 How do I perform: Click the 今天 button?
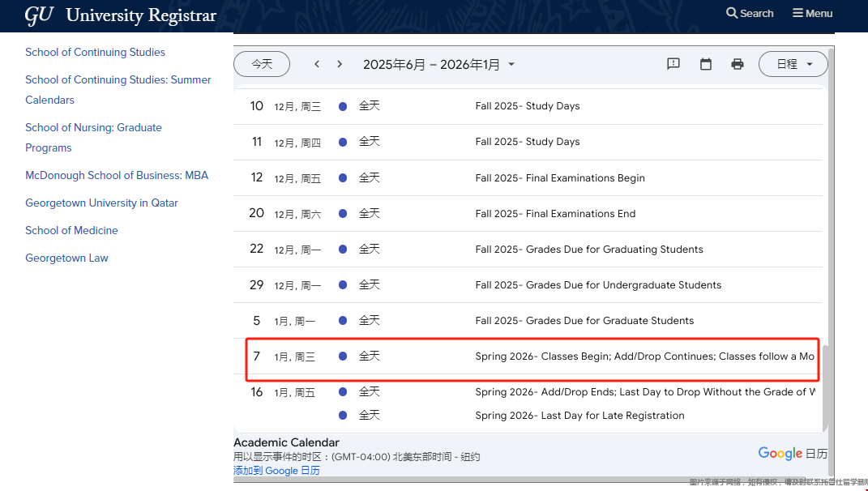(262, 64)
